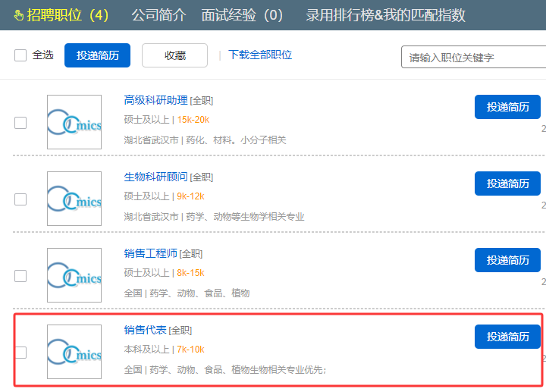This screenshot has height=392, width=546.
Task: Click the 下载全部职位 link
Action: [x=260, y=55]
